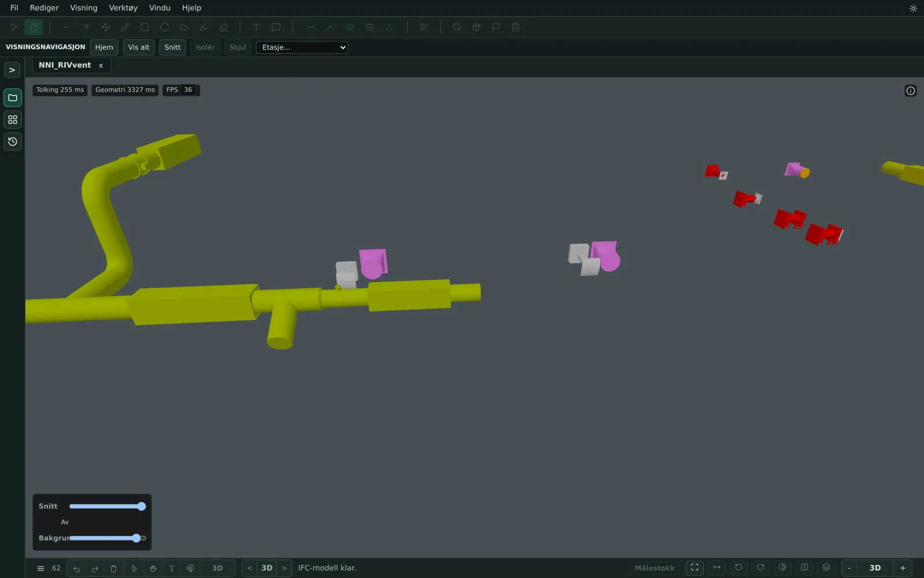Viewport: 924px width, 578px height.
Task: Toggle the split view columns icon
Action: click(x=804, y=568)
